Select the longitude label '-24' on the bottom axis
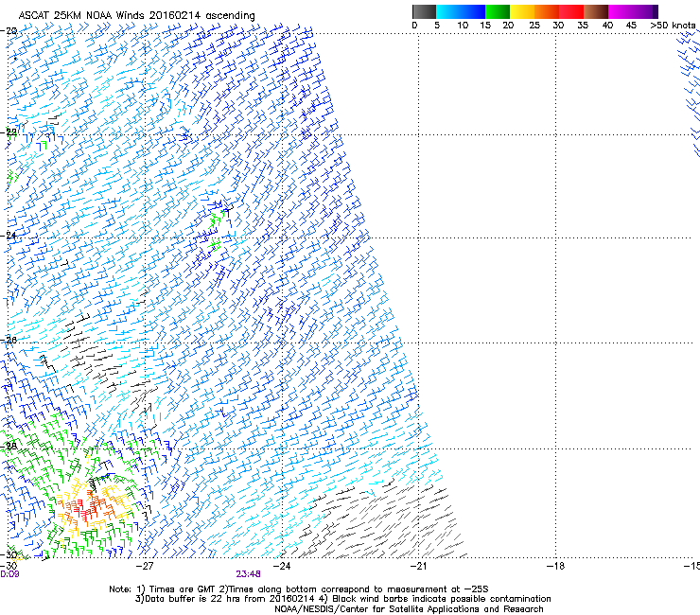Image resolution: width=700 pixels, height=615 pixels. click(x=282, y=566)
